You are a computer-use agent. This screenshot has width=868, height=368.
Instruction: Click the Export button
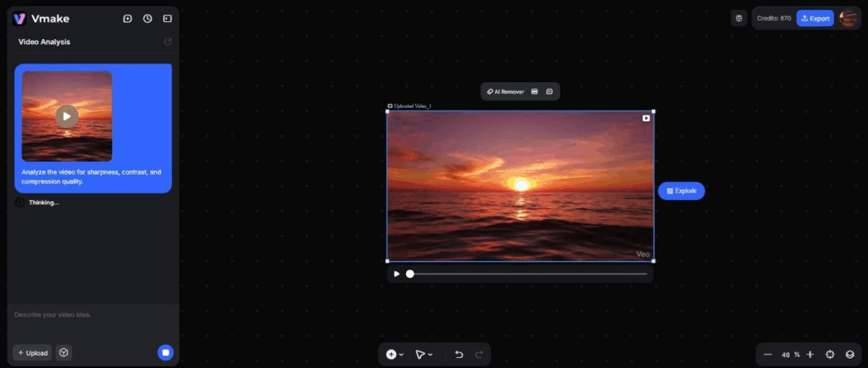pyautogui.click(x=815, y=19)
